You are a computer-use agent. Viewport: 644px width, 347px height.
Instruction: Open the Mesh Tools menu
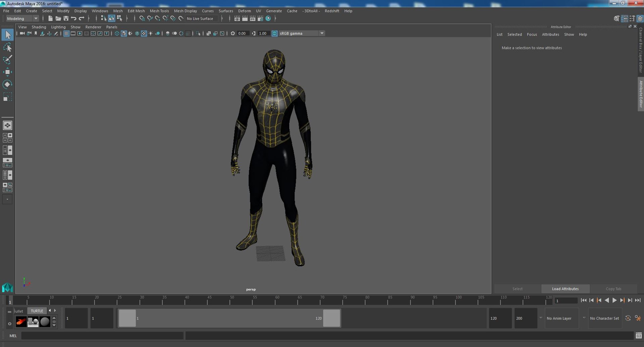point(159,11)
